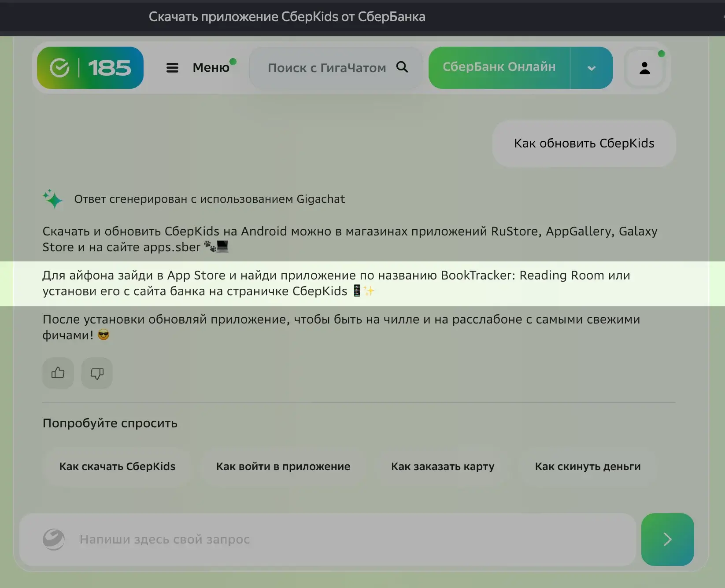
Task: Choose suggestion Как скачать СберKids
Action: click(117, 467)
